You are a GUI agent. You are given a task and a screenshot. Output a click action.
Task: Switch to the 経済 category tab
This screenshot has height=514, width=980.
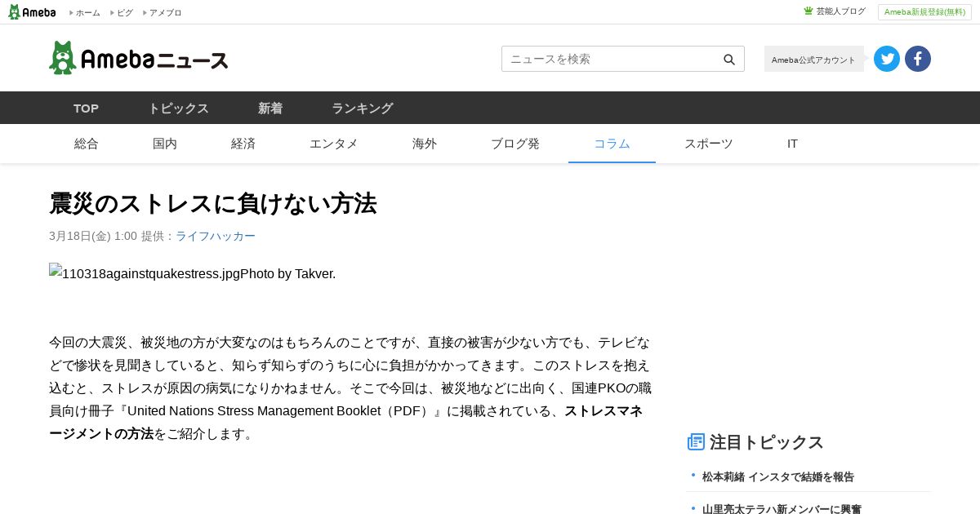coord(243,144)
